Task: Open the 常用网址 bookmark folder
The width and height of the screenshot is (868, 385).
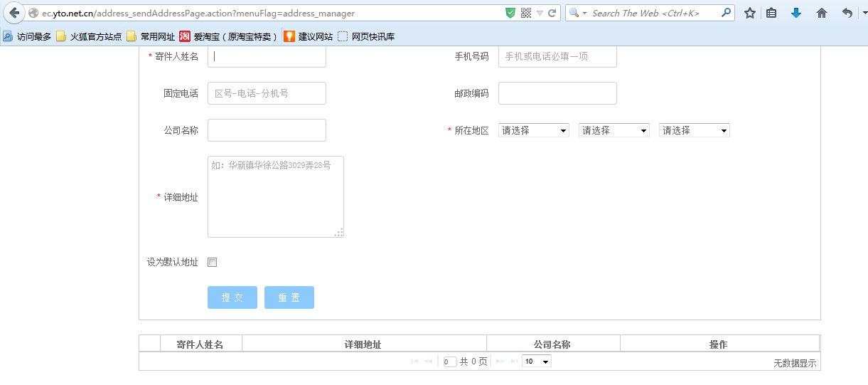Action: [150, 36]
